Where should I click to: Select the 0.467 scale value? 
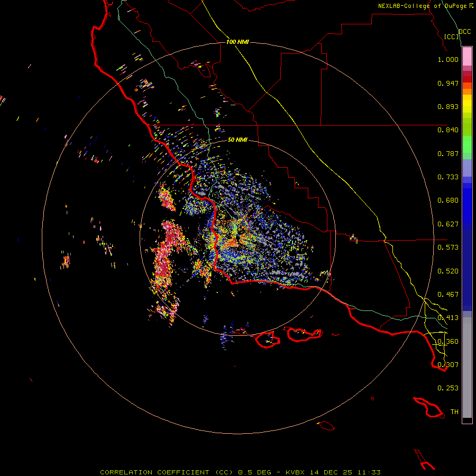click(x=448, y=295)
